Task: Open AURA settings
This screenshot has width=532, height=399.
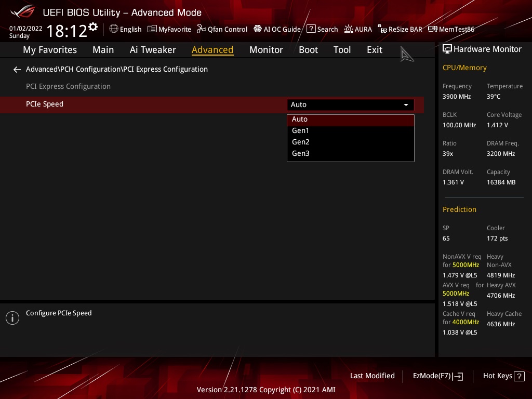Action: coord(358,29)
